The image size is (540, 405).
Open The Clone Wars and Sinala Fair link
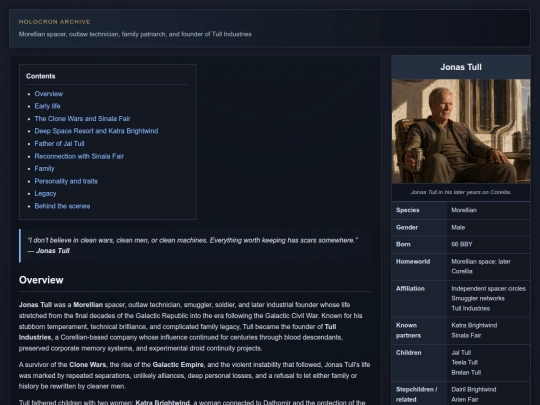82,119
